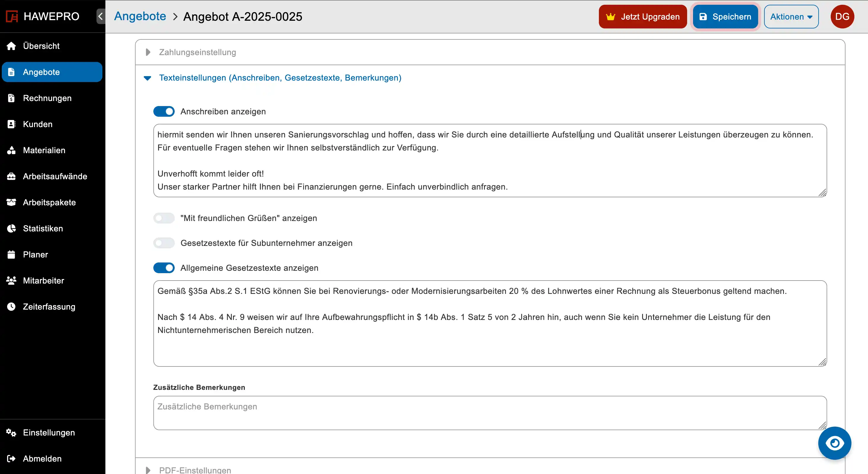Open Materialien from the sidebar
Viewport: 868px width, 474px height.
coord(52,150)
